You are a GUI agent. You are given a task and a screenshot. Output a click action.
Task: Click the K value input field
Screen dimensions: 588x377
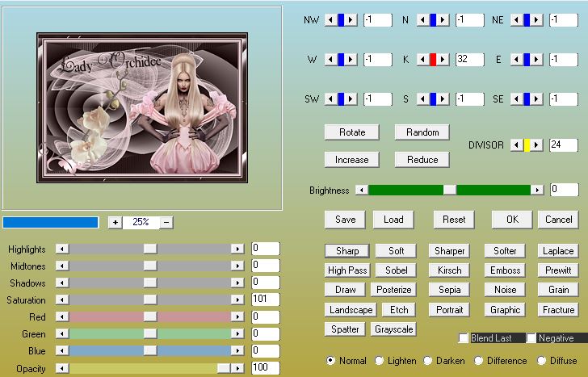coord(470,59)
